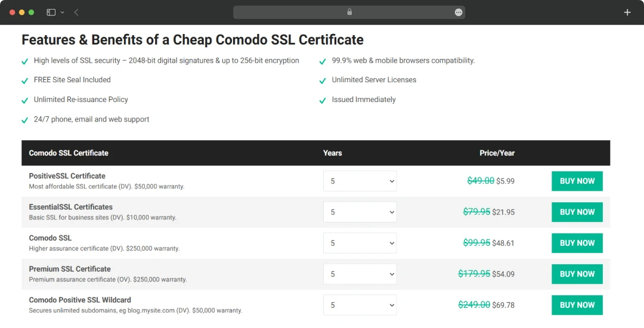
Task: Purchase Premium SSL Certificate with BUY NOW
Action: [577, 274]
